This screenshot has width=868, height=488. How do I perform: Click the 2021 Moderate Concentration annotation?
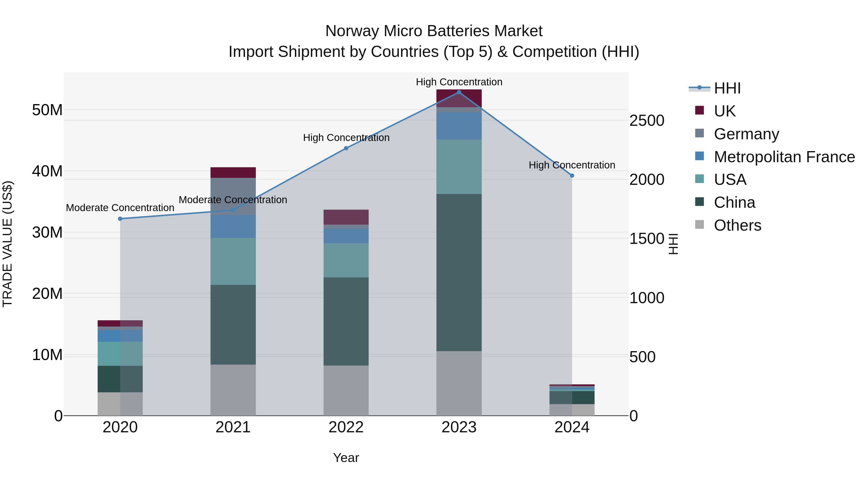click(233, 200)
